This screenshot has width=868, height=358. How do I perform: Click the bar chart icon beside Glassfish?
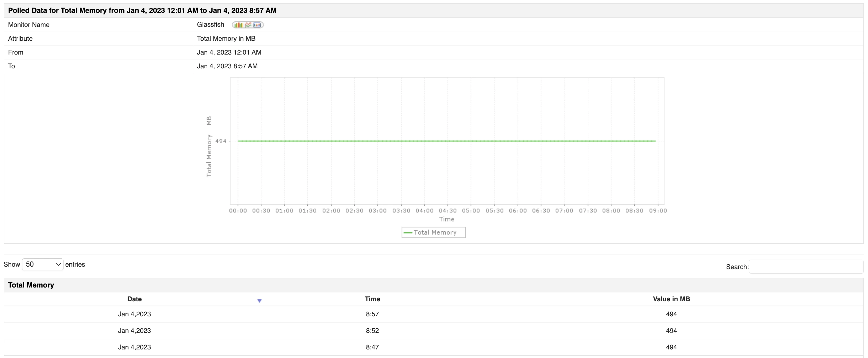click(238, 25)
